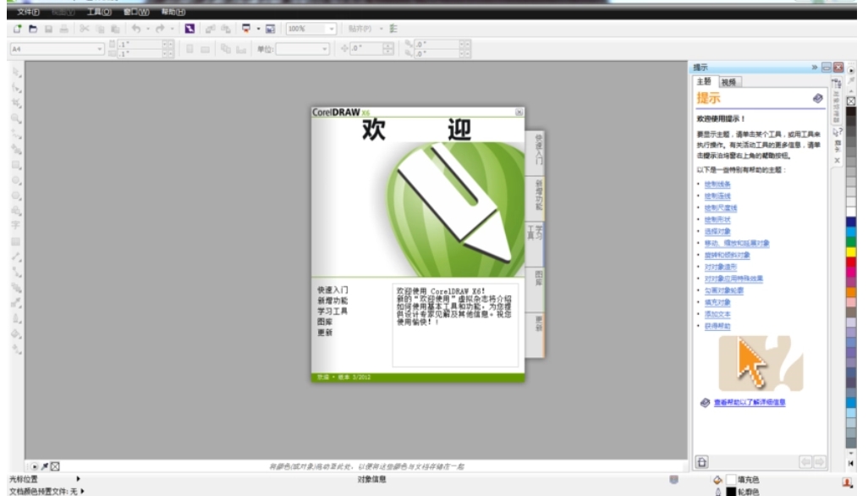Click the page width input field
This screenshot has width=868, height=496.
140,44
